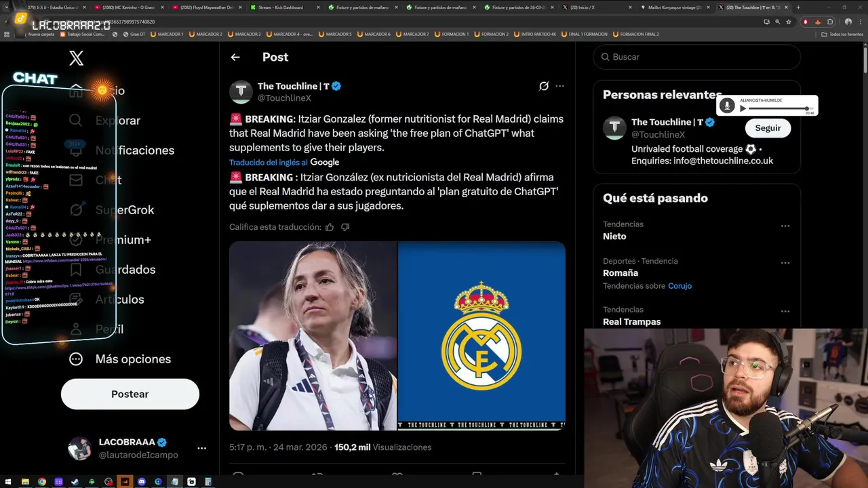
Task: Open options for Real Trampas trend
Action: point(785,312)
